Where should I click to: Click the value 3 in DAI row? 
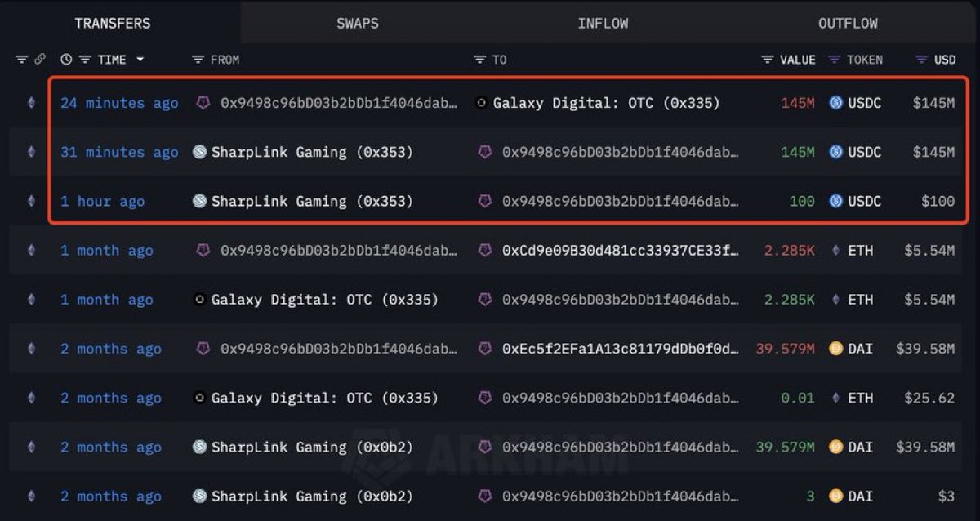coord(810,496)
